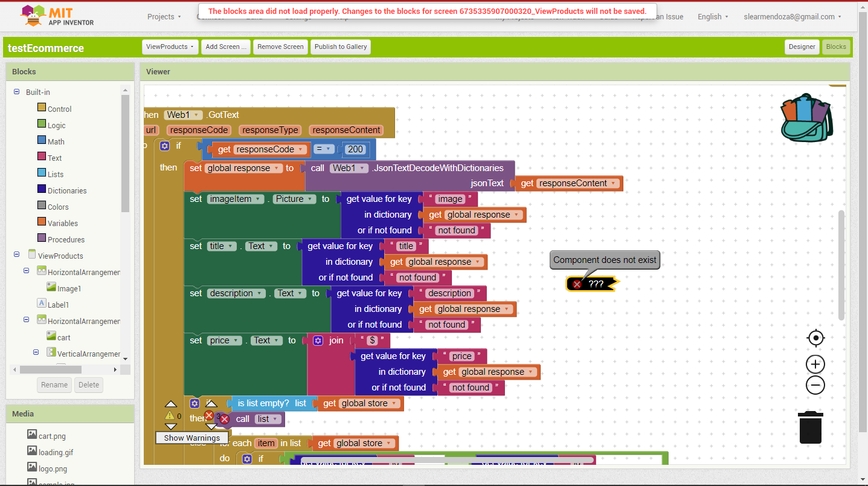The width and height of the screenshot is (868, 486).
Task: Click Publish to Gallery button
Action: click(x=340, y=47)
